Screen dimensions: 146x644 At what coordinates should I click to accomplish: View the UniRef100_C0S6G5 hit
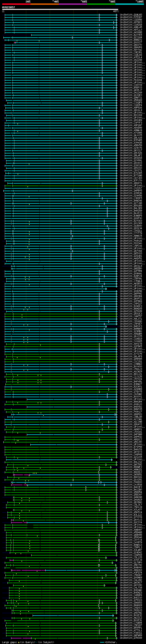tap(131, 341)
